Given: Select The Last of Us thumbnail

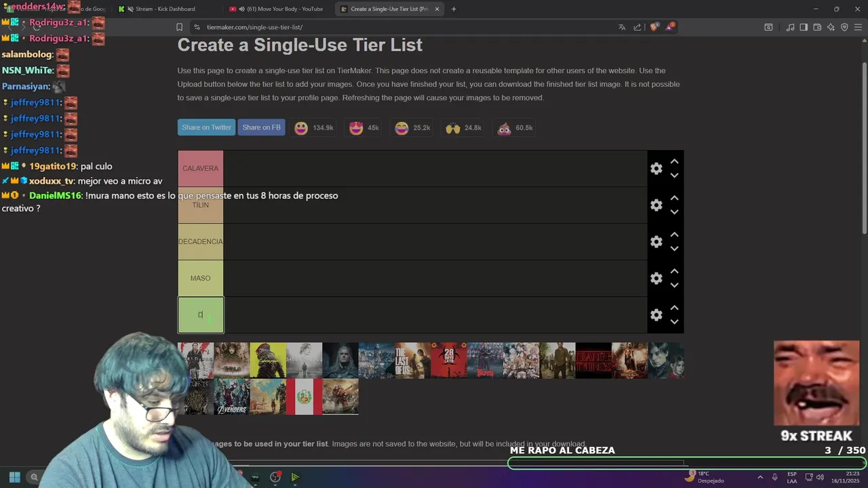Looking at the screenshot, I should [x=412, y=361].
